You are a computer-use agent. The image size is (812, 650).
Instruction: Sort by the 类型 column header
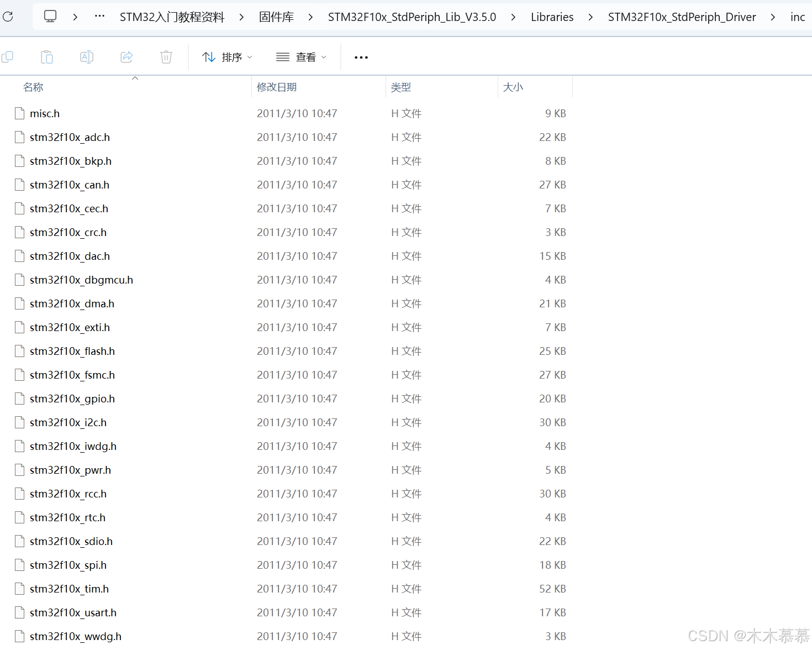(401, 87)
